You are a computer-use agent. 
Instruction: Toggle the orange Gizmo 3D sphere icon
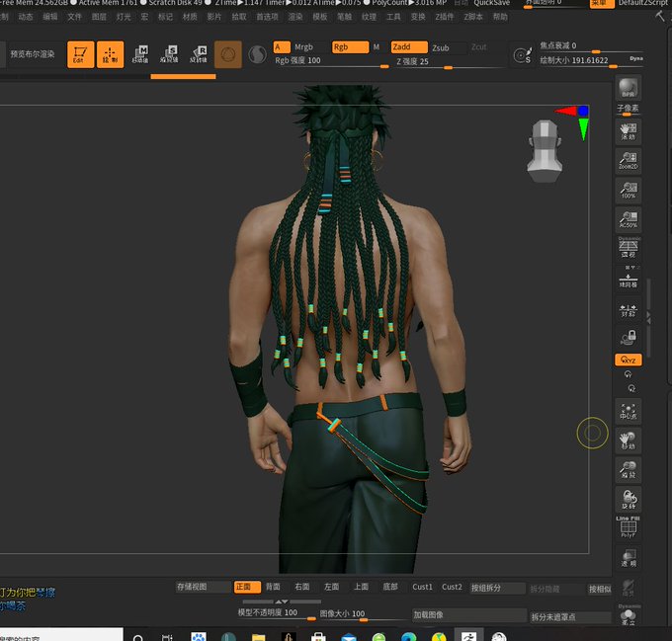pos(228,54)
